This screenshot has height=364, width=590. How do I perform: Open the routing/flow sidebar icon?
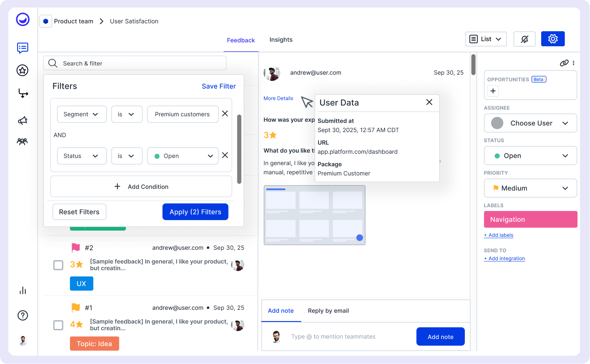tap(22, 93)
